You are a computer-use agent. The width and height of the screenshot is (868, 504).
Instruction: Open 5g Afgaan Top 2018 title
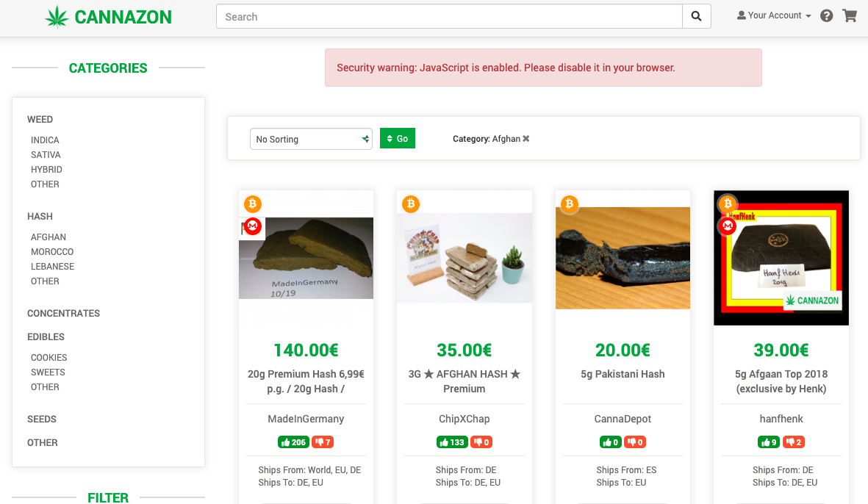coord(781,381)
